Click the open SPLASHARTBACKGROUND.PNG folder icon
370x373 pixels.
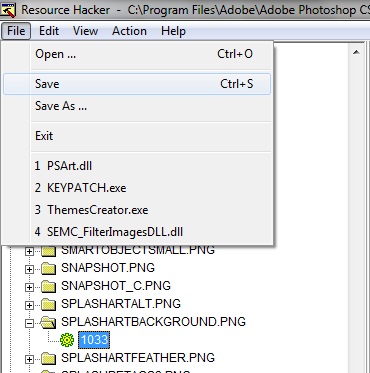(x=49, y=322)
